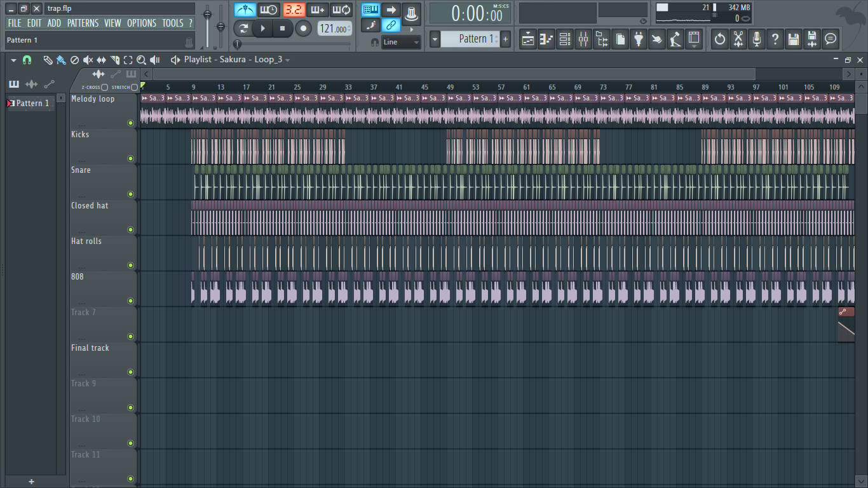
Task: Enable the Z-CROSS checkbox
Action: click(104, 87)
